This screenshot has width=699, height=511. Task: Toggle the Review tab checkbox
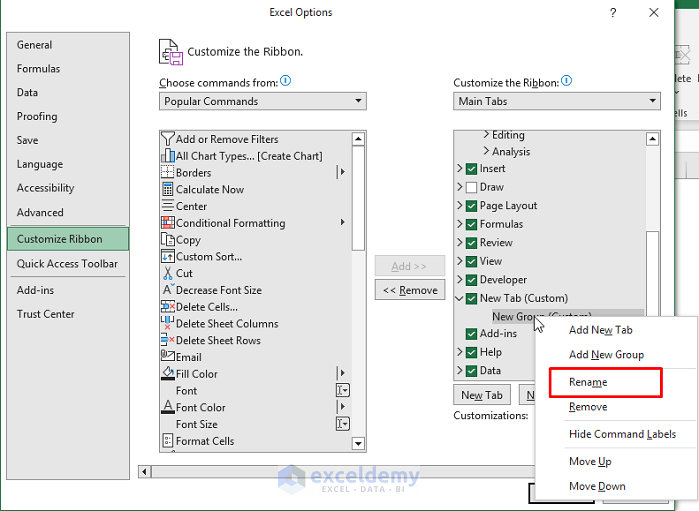coord(471,243)
